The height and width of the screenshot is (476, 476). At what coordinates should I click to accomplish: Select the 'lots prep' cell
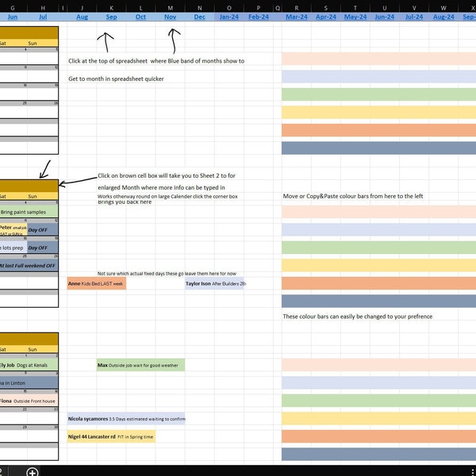click(x=13, y=248)
